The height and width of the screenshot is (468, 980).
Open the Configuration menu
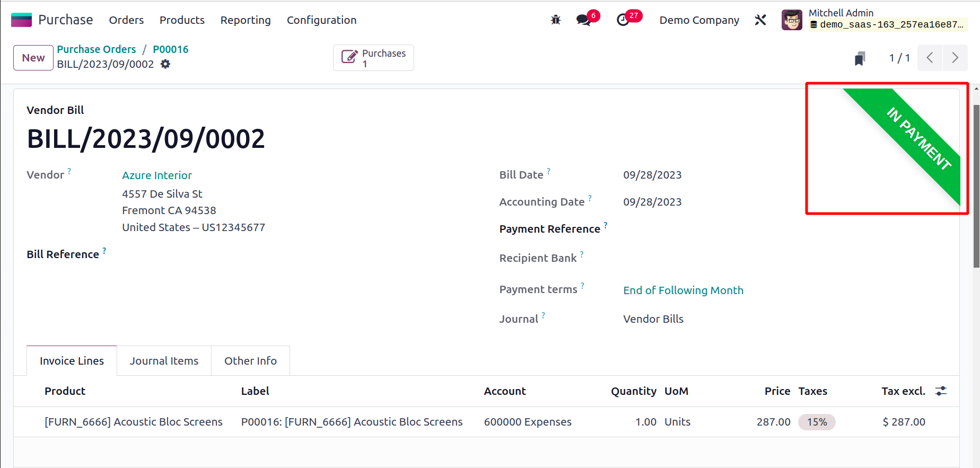point(321,20)
